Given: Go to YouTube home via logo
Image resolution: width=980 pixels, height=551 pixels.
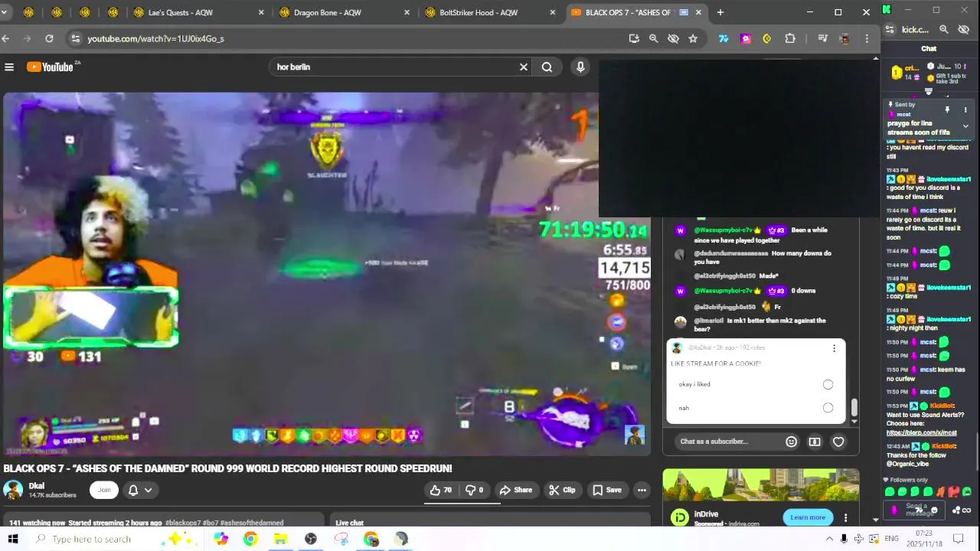Looking at the screenshot, I should click(x=51, y=67).
